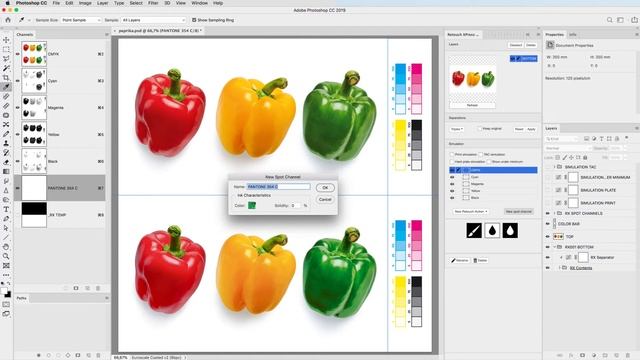Select the Type tool

[x=6, y=209]
